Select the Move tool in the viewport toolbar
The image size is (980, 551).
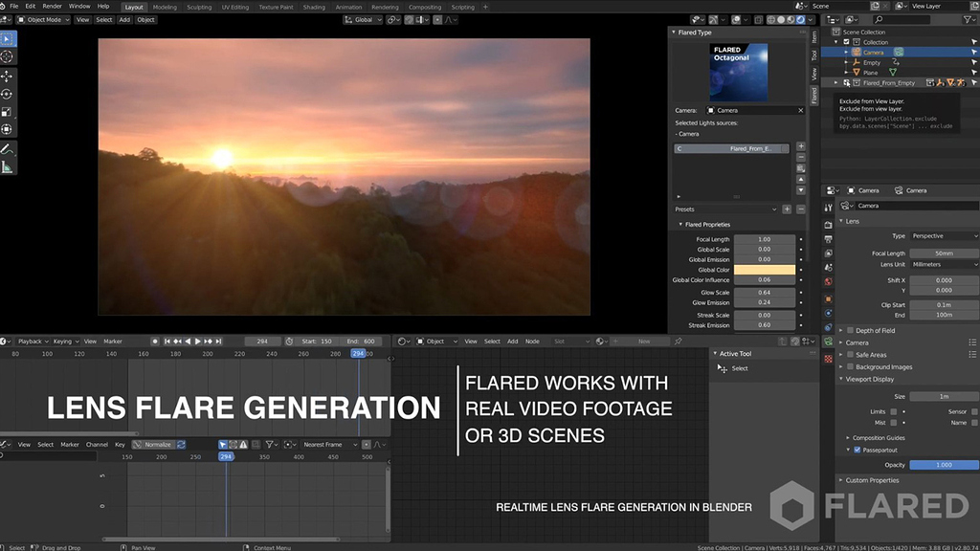9,77
